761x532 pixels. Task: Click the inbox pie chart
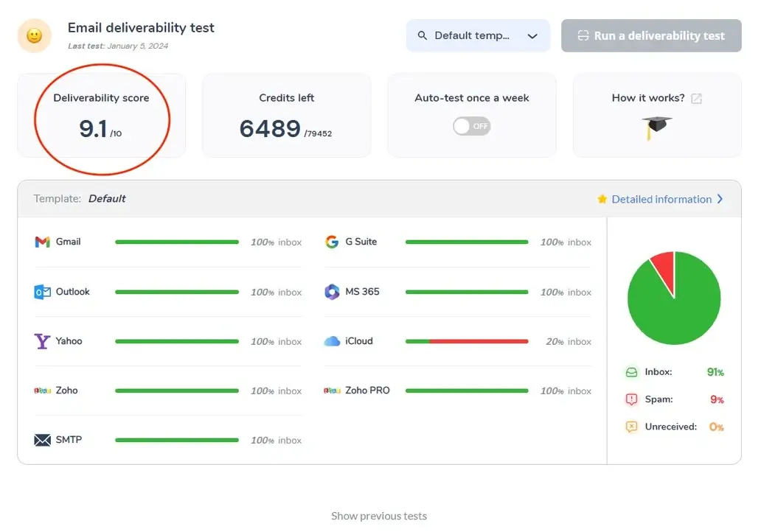click(673, 298)
